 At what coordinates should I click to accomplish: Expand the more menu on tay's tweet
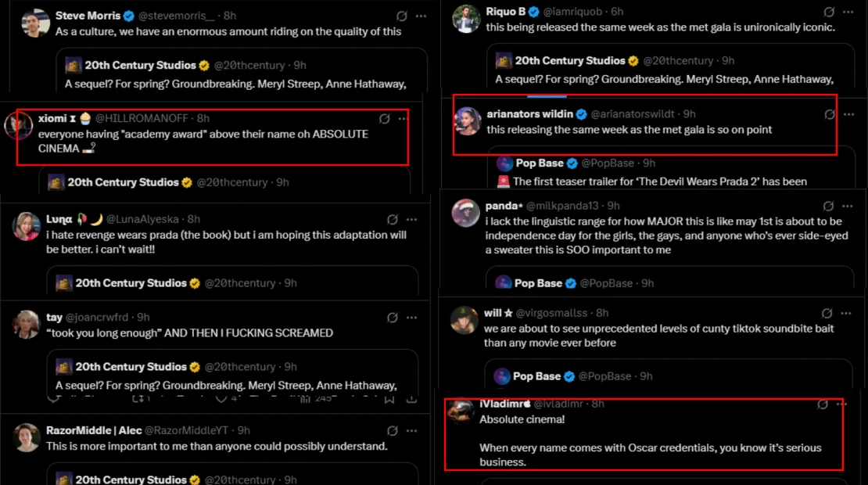pyautogui.click(x=412, y=318)
